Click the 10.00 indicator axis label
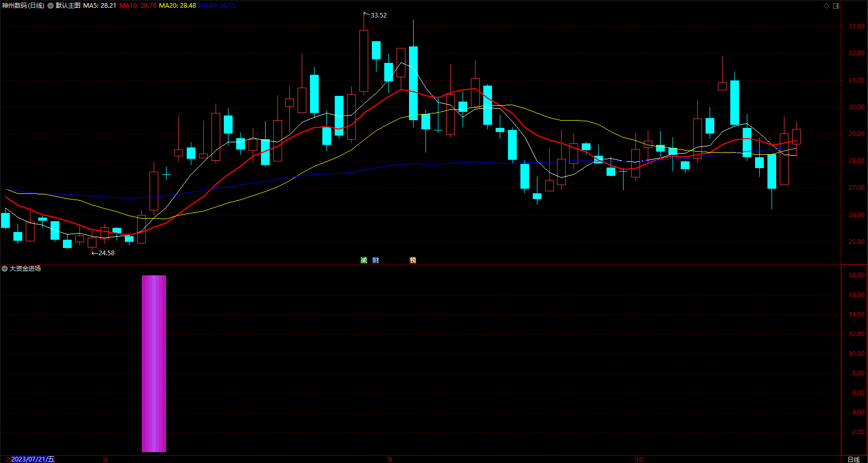Screen dimensions: 868x463 (x=856, y=354)
